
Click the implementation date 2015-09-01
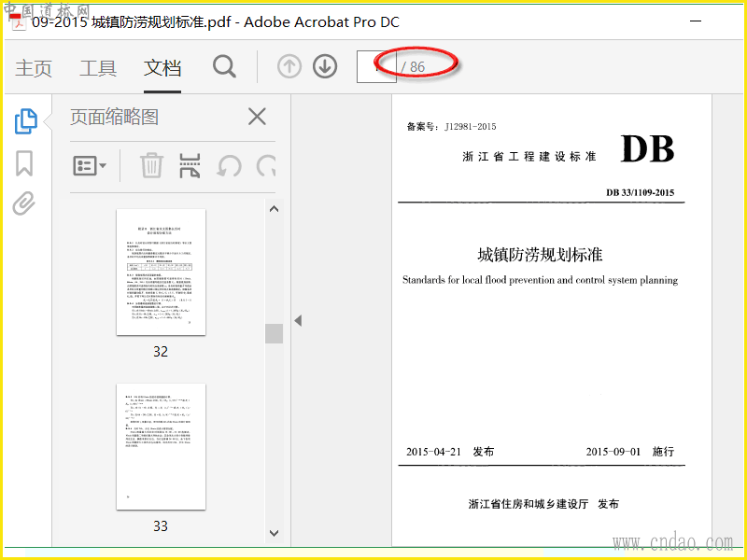point(613,452)
